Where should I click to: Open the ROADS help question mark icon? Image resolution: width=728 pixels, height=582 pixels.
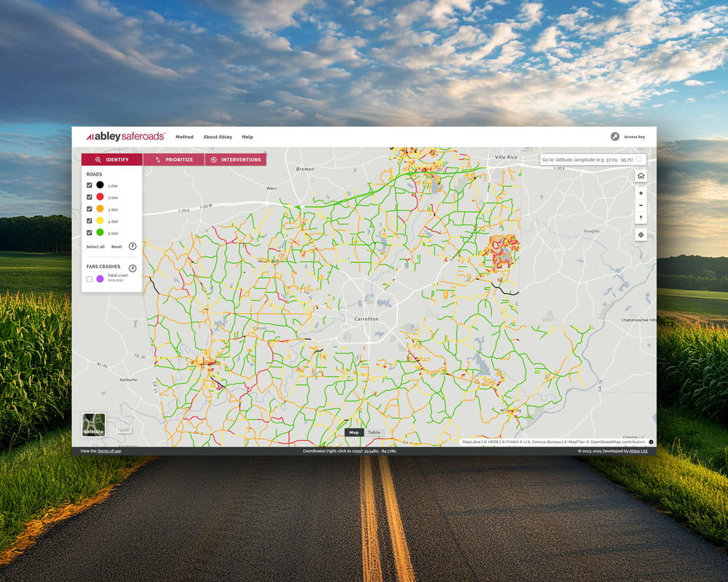[133, 246]
